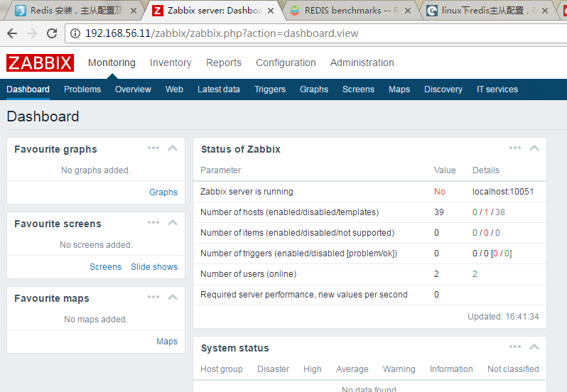Collapse the Favourite screens widget
This screenshot has height=392, width=567.
tap(173, 222)
